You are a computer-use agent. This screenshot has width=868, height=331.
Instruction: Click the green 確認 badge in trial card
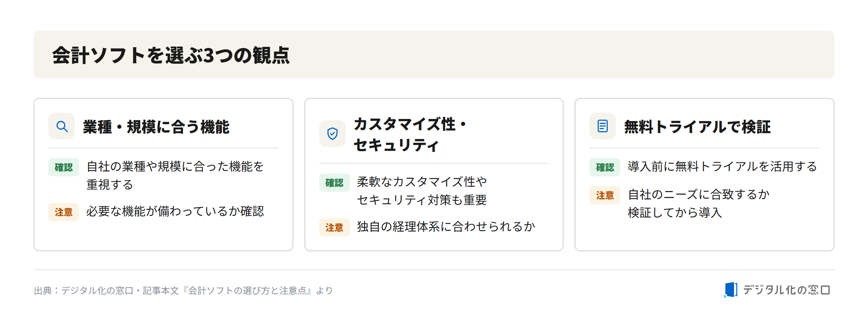pyautogui.click(x=605, y=167)
